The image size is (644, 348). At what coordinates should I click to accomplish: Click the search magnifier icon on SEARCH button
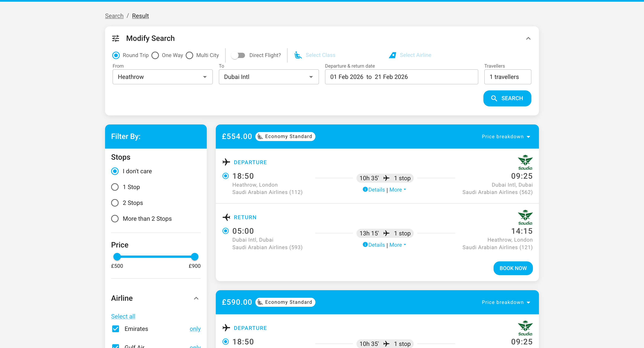tap(494, 98)
